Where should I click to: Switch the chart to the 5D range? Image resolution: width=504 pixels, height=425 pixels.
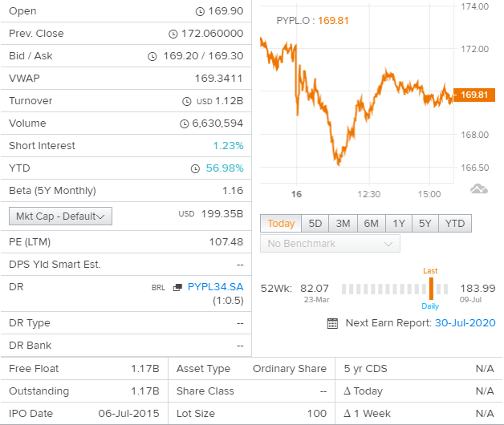[x=315, y=223]
